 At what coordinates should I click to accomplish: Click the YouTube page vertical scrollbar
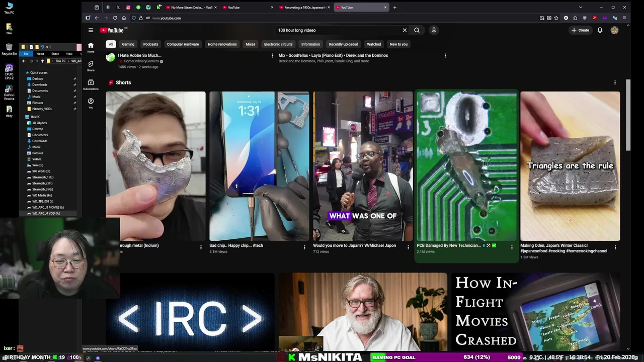click(628, 115)
